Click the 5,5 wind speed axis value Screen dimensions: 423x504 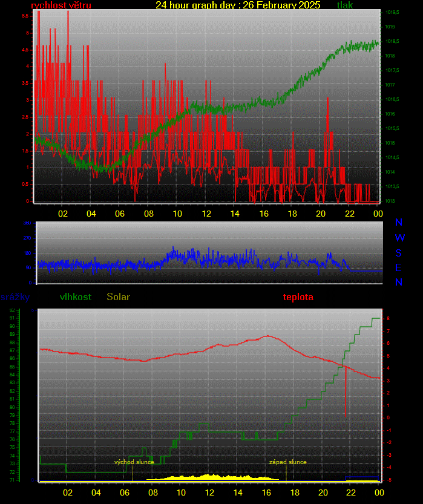[x=25, y=16]
